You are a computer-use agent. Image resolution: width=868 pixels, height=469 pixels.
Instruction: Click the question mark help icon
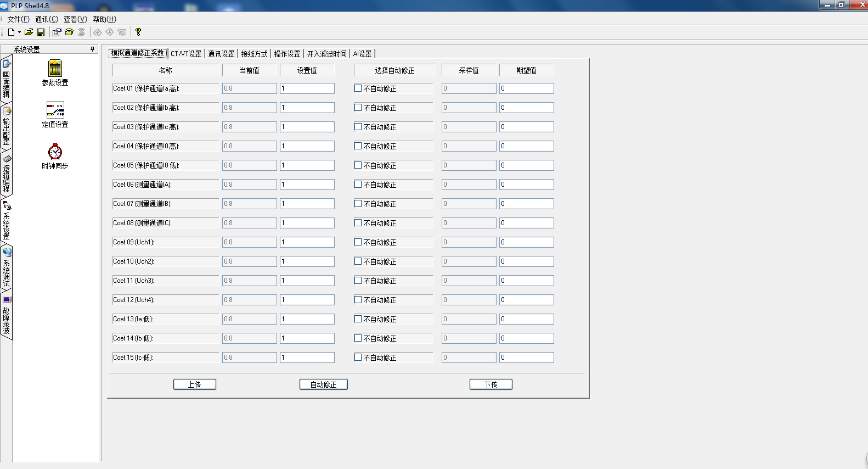tap(138, 32)
